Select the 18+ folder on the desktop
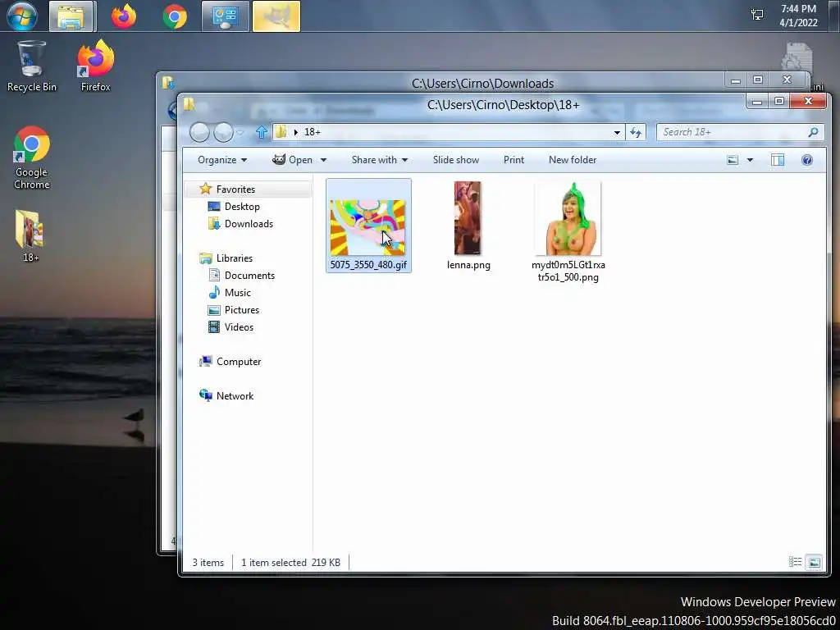The image size is (840, 630). click(30, 235)
